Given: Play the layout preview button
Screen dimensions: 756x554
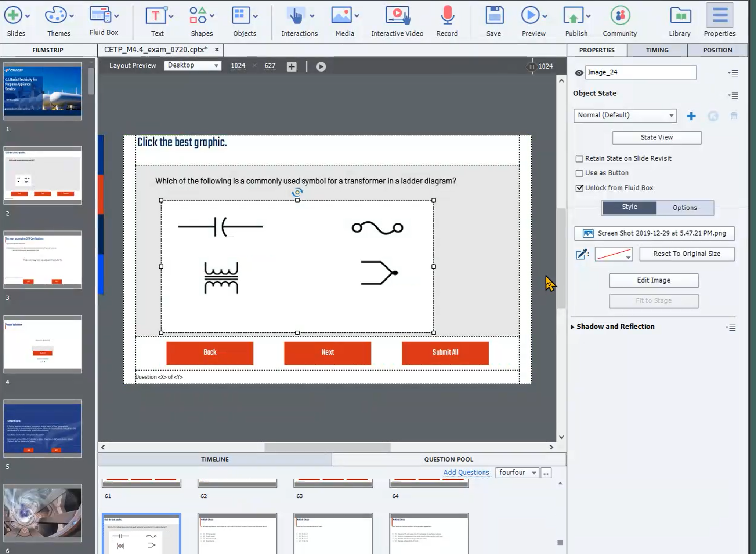Looking at the screenshot, I should click(321, 67).
